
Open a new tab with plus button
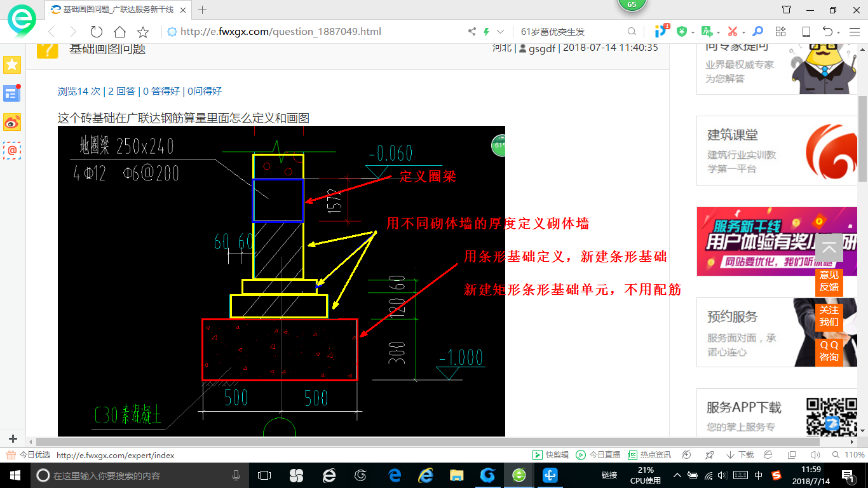click(x=203, y=10)
